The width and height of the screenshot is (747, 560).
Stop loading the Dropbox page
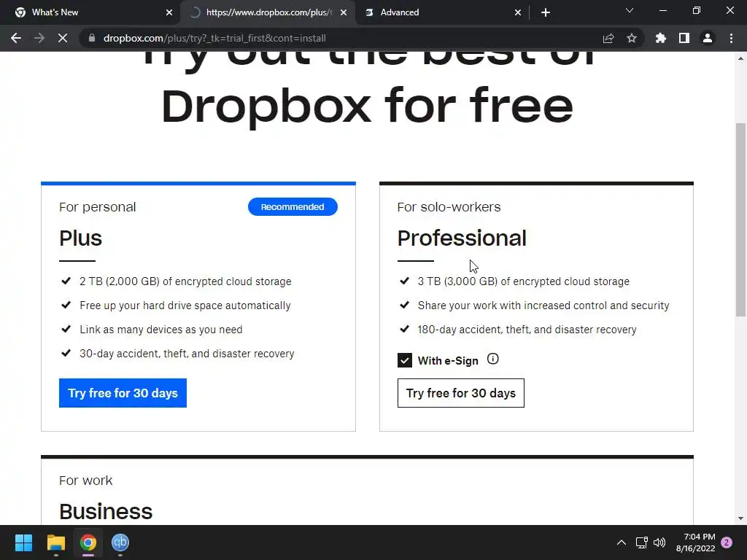point(63,38)
